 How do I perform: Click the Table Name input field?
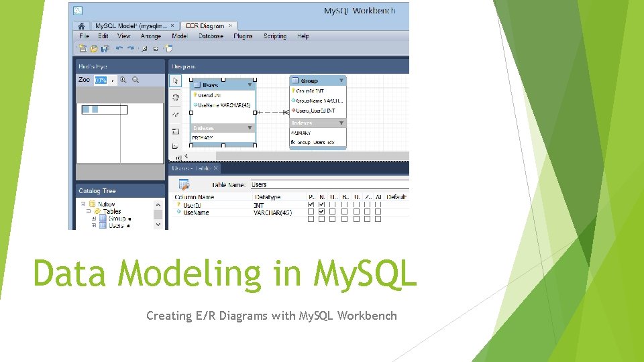(330, 185)
